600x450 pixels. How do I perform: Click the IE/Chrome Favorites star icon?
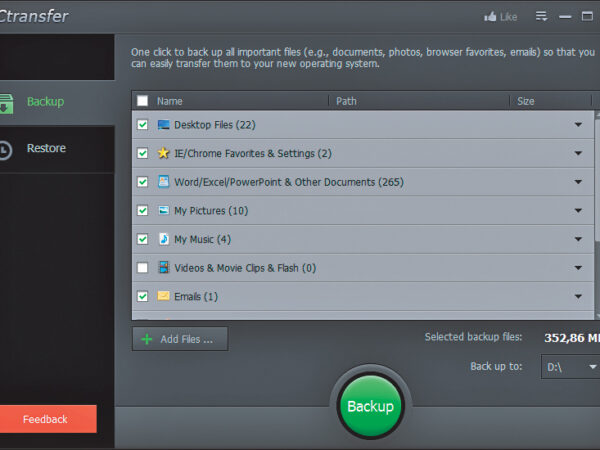point(164,154)
